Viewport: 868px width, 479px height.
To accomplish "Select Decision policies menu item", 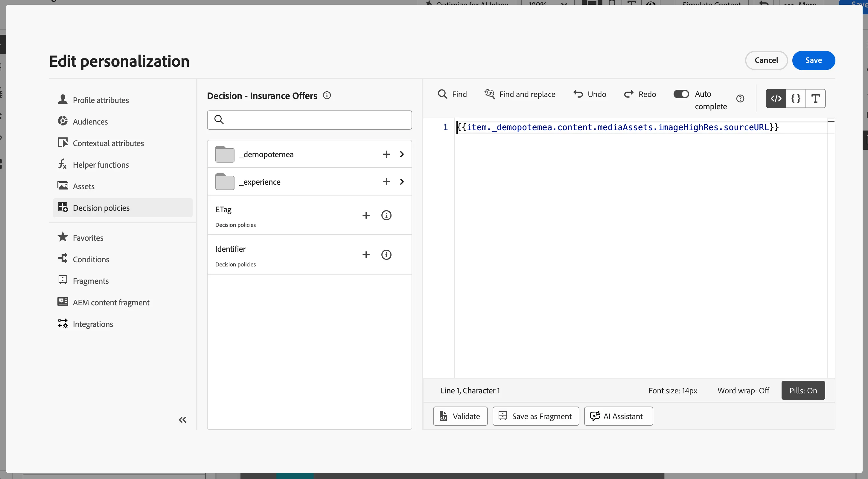I will [x=122, y=208].
